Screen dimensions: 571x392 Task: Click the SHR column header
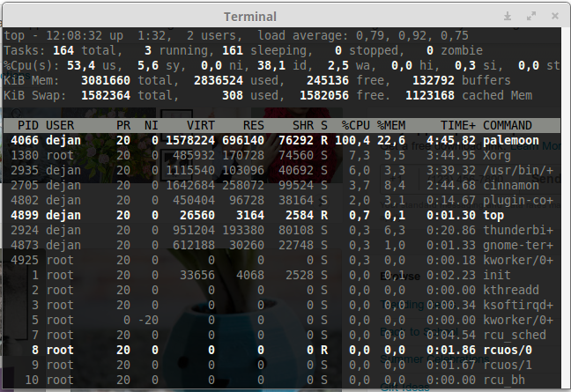(x=303, y=126)
